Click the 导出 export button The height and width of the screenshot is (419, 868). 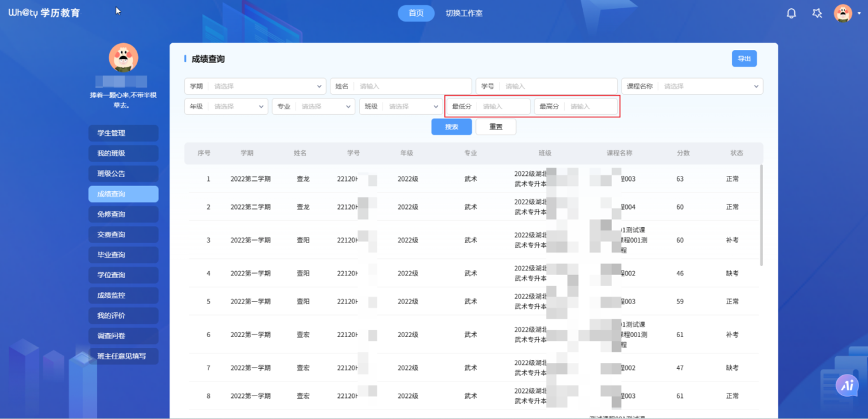coord(744,59)
